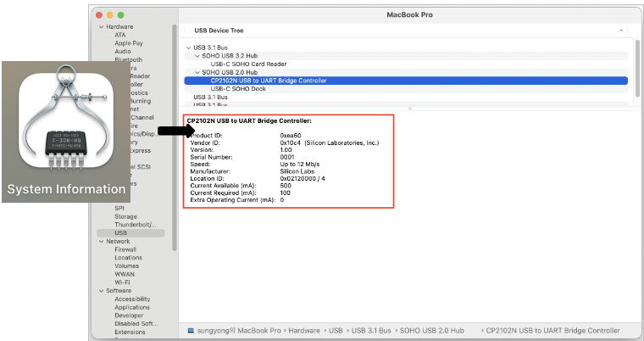Viewport: 644px width, 341px height.
Task: Click Location ID value 0x02120000 / 4
Action: pos(303,178)
